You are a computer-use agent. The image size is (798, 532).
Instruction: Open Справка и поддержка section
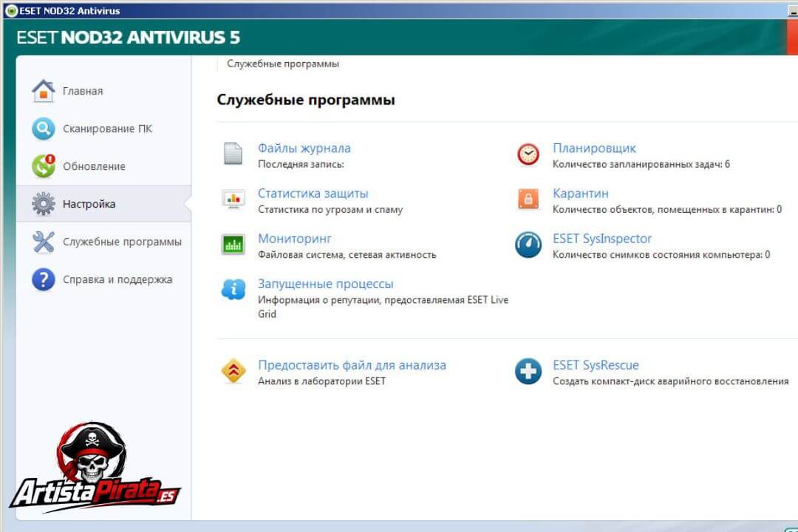pos(117,279)
